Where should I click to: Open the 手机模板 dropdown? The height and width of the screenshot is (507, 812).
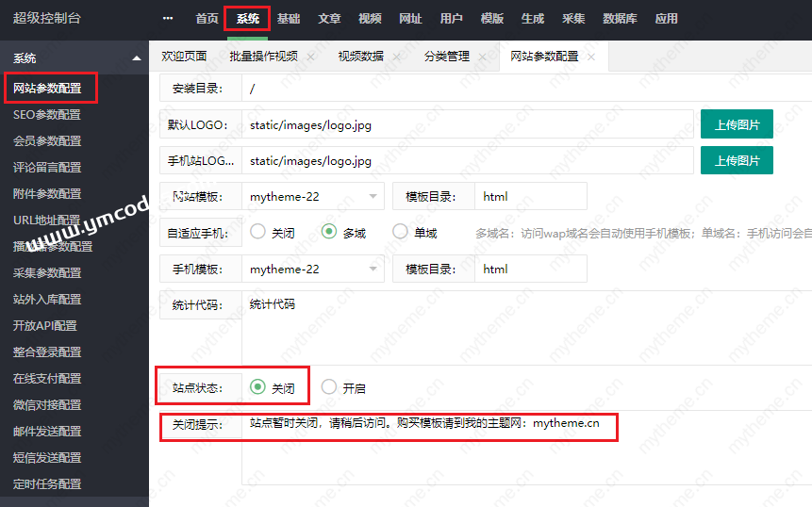pos(313,269)
